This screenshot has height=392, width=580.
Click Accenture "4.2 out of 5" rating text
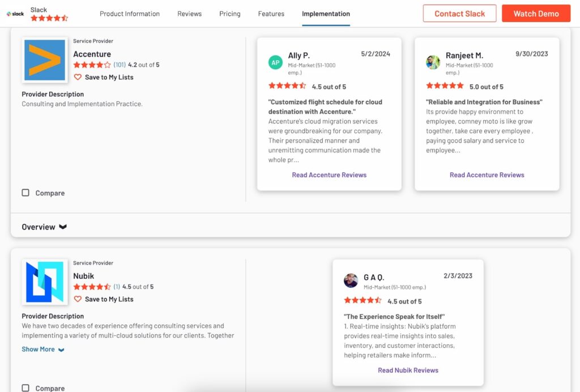click(143, 65)
